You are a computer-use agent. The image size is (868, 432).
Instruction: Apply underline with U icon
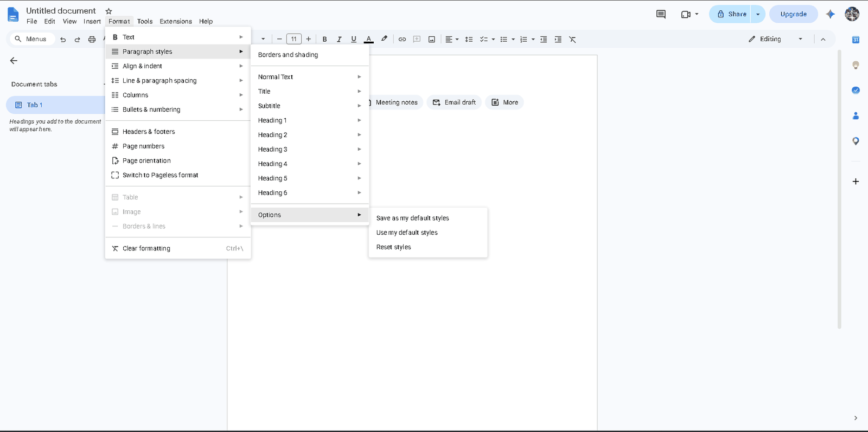[x=354, y=39]
